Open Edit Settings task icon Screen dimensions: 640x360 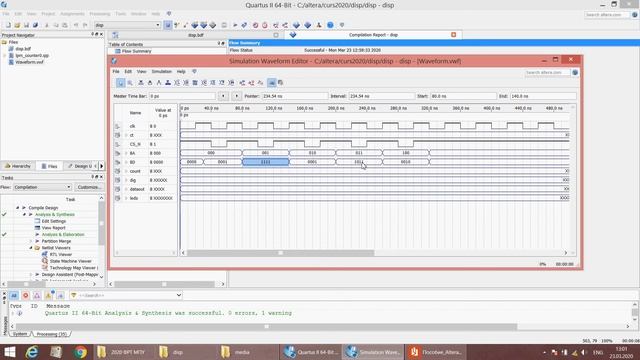[x=37, y=221]
